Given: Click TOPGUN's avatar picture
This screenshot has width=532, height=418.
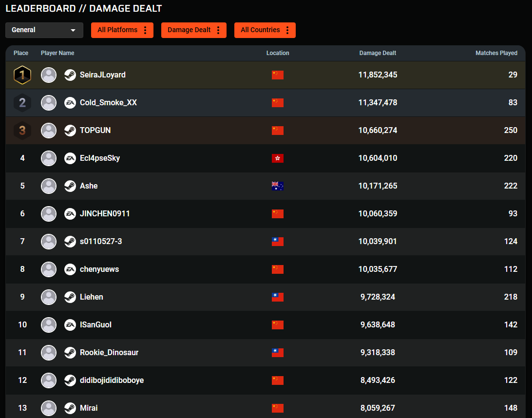Looking at the screenshot, I should (49, 131).
